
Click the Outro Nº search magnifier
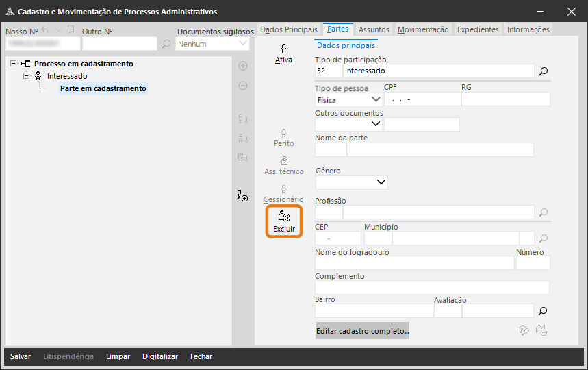pos(166,44)
